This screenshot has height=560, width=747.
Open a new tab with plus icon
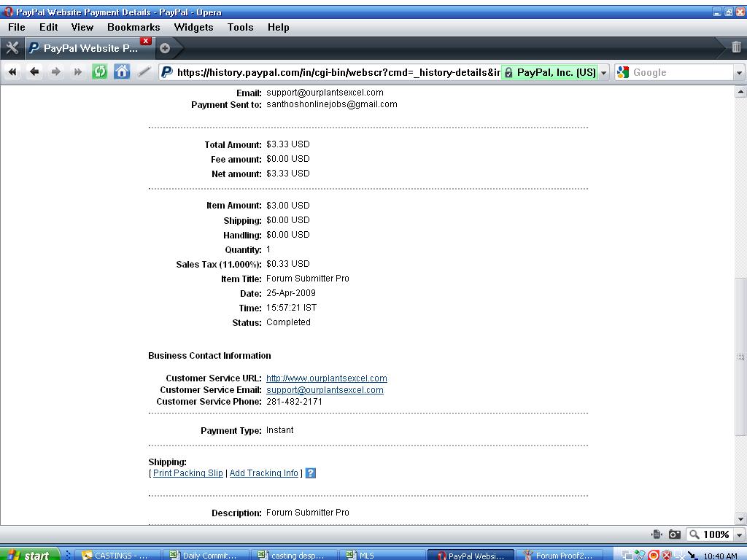pyautogui.click(x=165, y=48)
